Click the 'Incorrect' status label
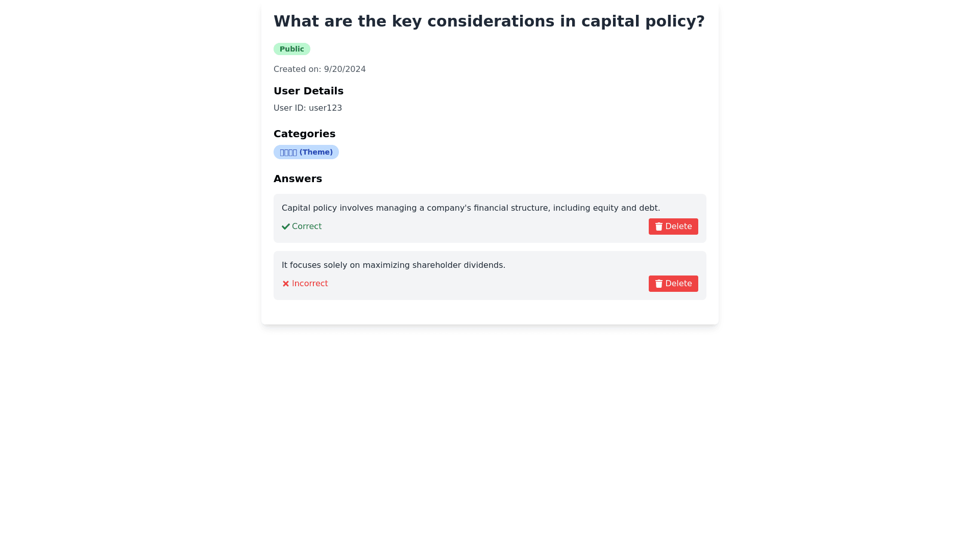980x551 pixels. pos(310,284)
